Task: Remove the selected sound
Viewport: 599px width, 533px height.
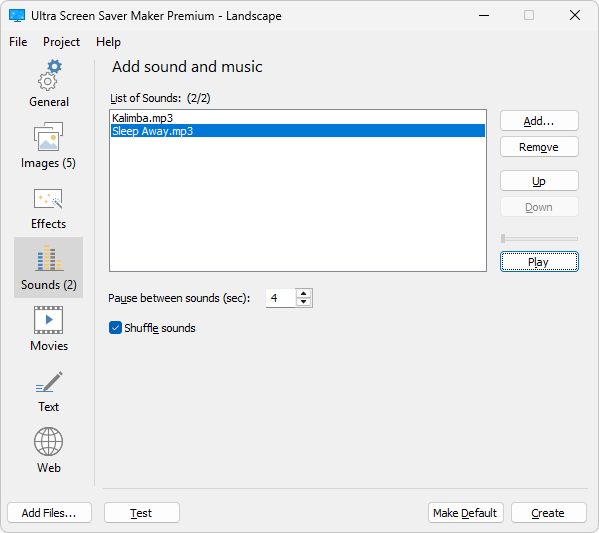Action: point(539,147)
